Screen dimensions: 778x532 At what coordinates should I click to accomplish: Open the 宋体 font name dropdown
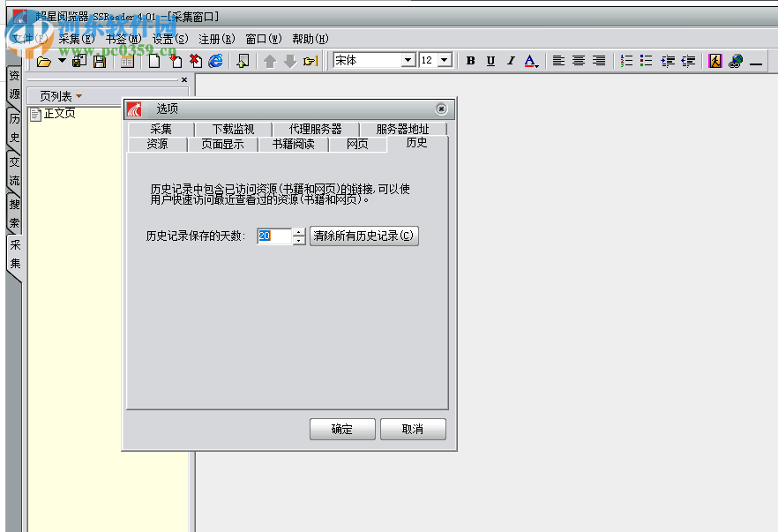point(408,60)
